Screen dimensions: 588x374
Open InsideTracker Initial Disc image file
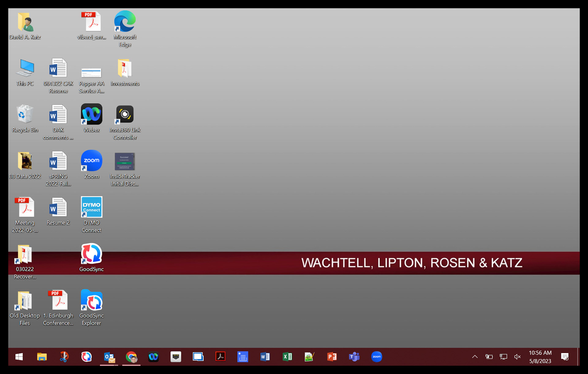[125, 169]
